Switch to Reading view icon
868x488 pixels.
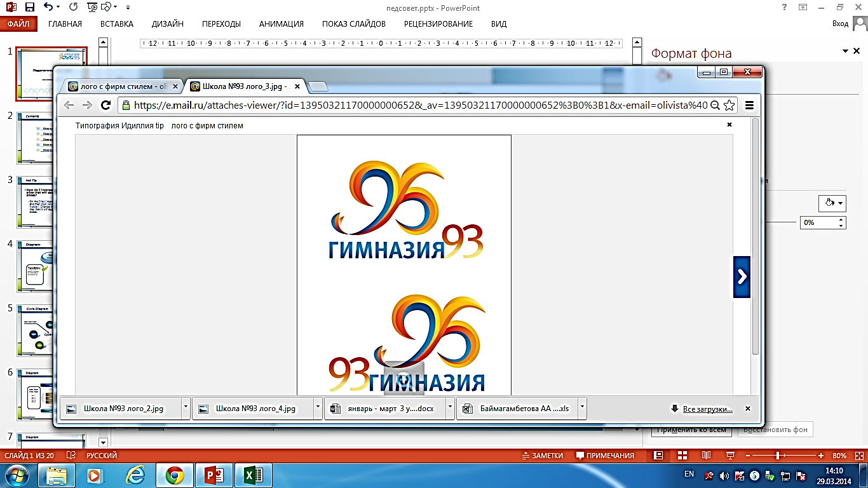[706, 456]
